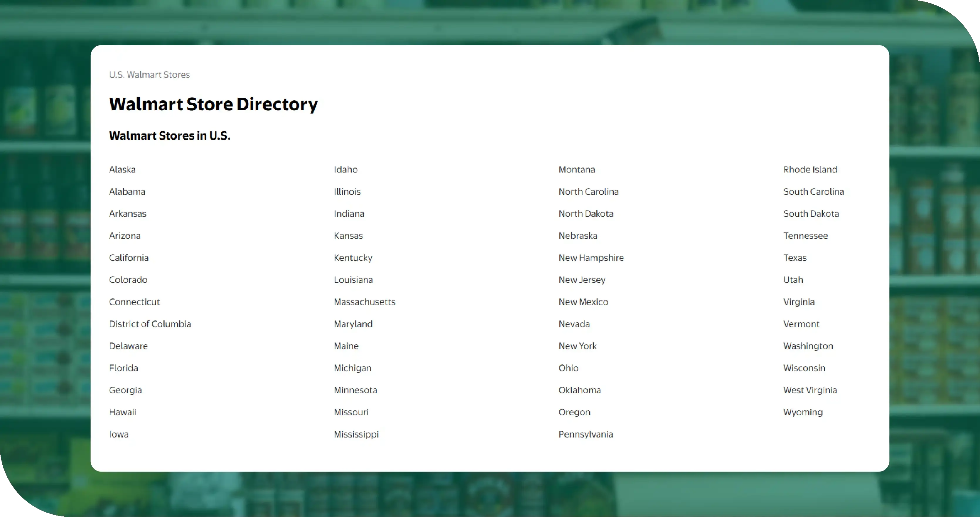Open the Iowa store listing
Viewport: 980px width, 517px height.
pyautogui.click(x=119, y=434)
